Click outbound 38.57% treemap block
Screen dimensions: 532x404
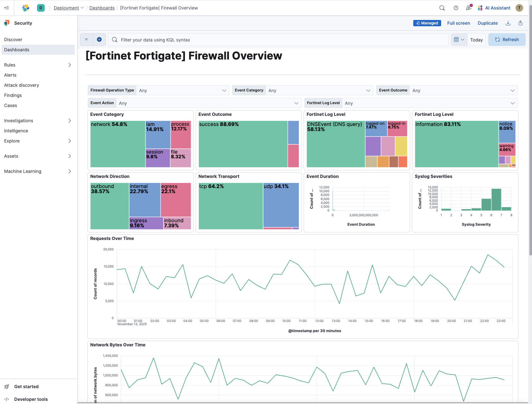[110, 206]
